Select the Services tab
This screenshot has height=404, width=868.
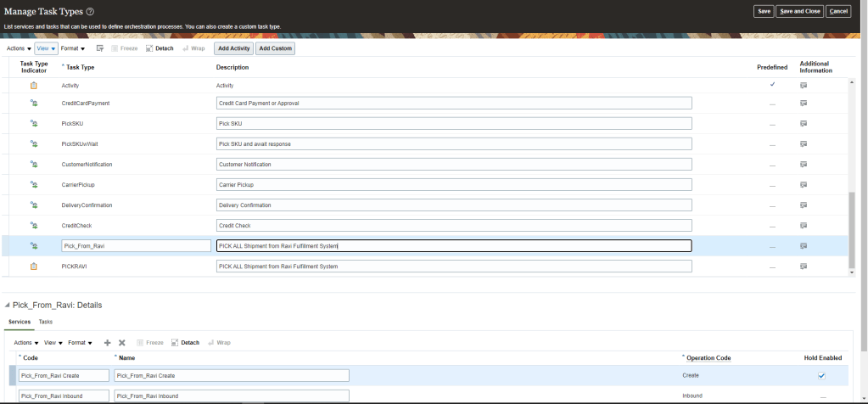[x=19, y=323]
